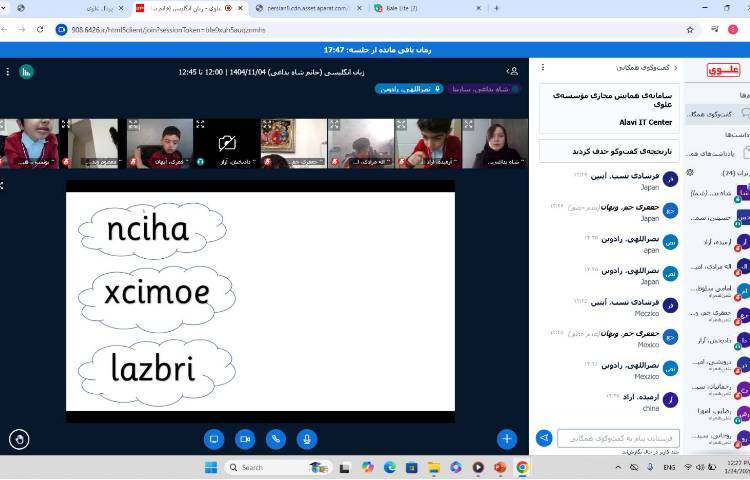Click ENG language indicator
This screenshot has width=750, height=480.
(669, 467)
